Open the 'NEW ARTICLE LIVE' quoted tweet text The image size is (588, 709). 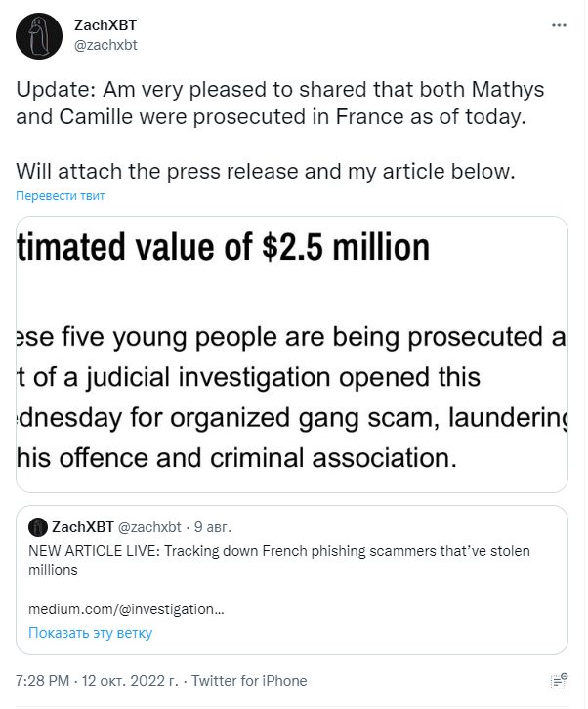(x=279, y=561)
